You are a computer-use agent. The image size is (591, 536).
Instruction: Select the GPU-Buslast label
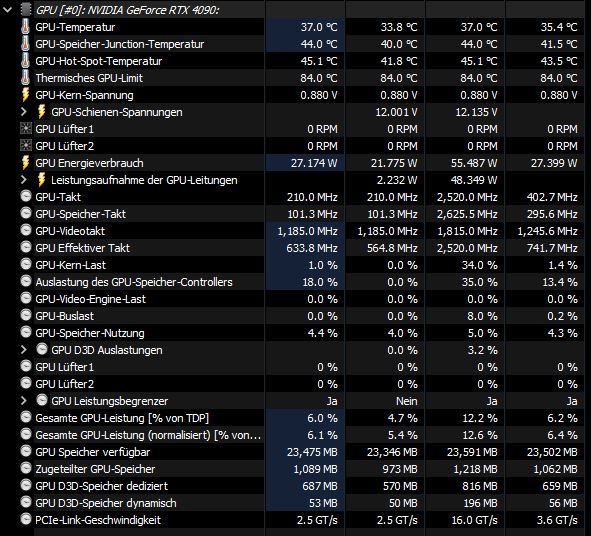pyautogui.click(x=64, y=316)
